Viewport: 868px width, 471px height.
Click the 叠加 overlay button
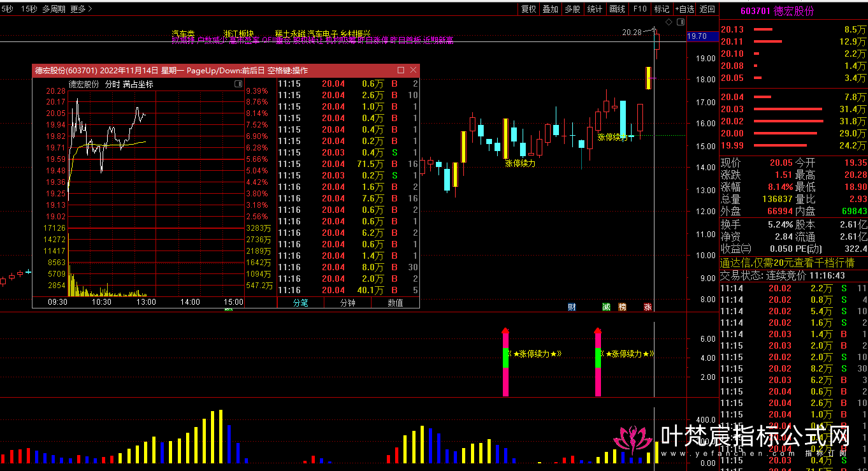(550, 9)
